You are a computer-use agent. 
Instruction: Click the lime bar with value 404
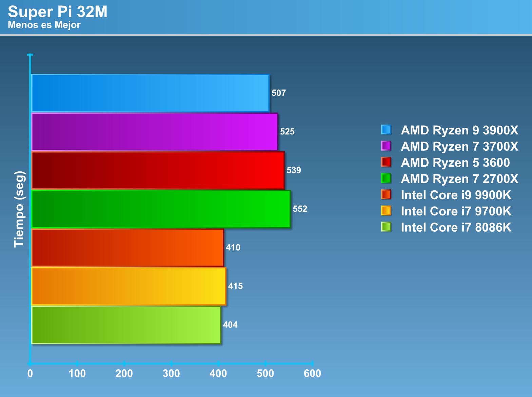click(x=126, y=325)
